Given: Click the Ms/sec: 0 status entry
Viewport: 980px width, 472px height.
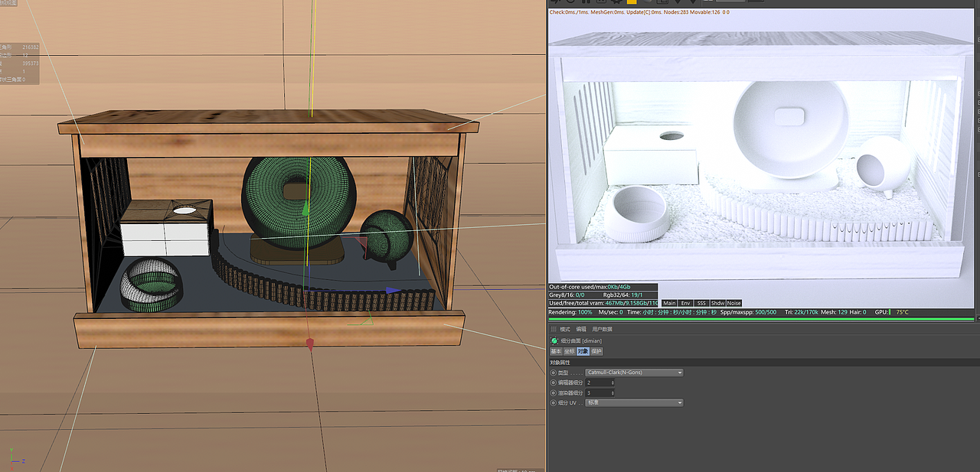Looking at the screenshot, I should 610,312.
